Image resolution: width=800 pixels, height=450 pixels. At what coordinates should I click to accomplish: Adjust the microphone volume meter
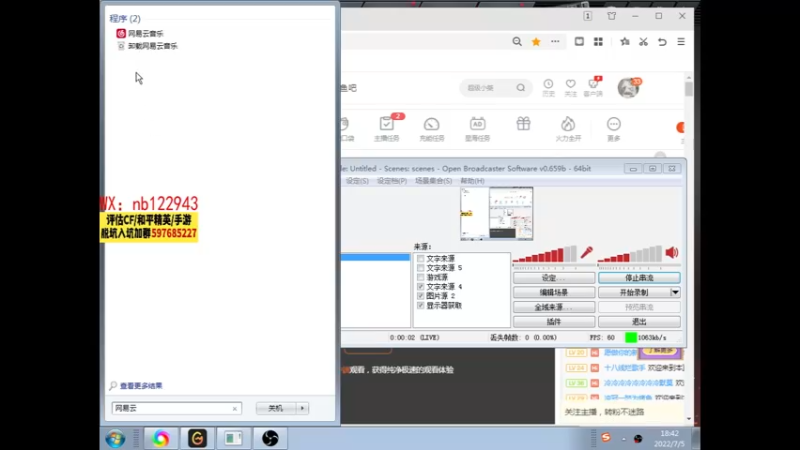pos(545,254)
